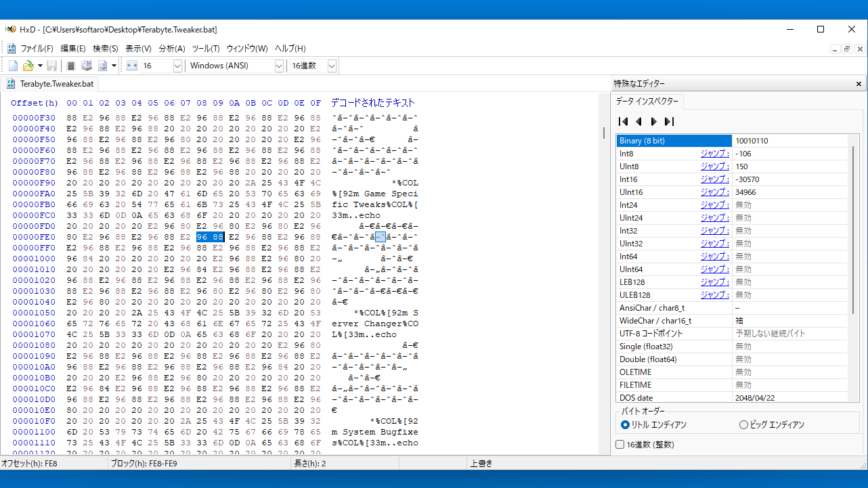Screen dimensions: 868x488
Task: Click the New file icon in toolbar
Action: pos(13,66)
